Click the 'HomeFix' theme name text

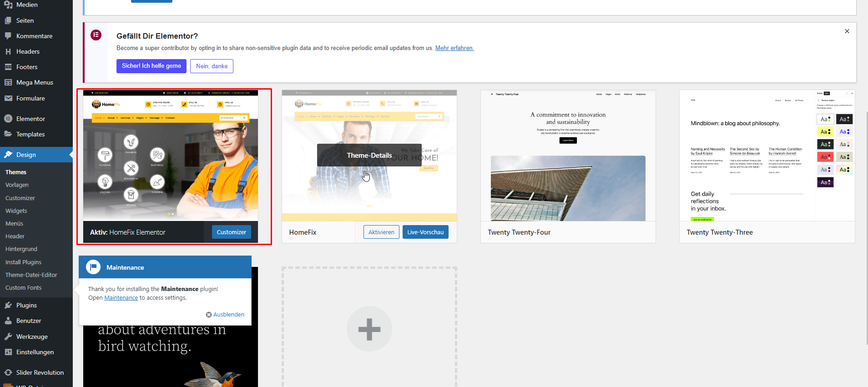pyautogui.click(x=303, y=232)
